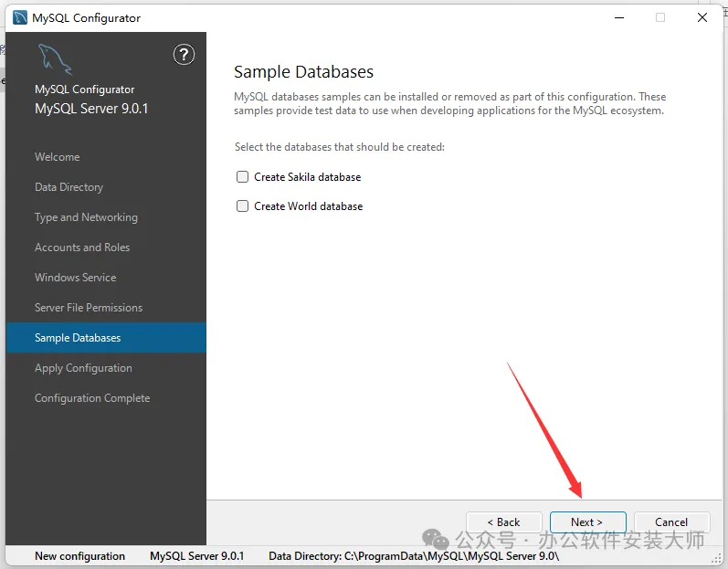Screen dimensions: 728x569
Task: Click the Sample Databases page heading
Action: 303,72
